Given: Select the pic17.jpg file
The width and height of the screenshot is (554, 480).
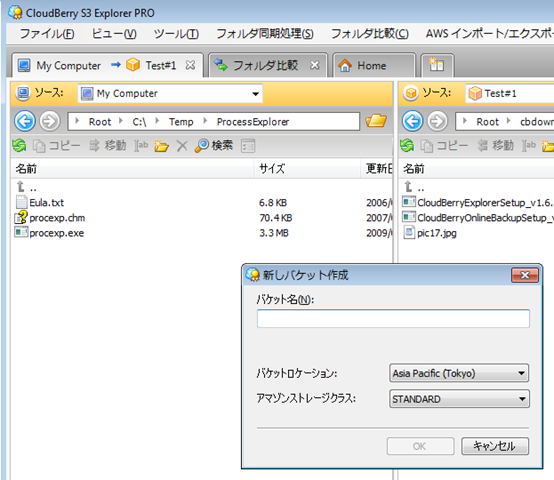Looking at the screenshot, I should click(430, 233).
